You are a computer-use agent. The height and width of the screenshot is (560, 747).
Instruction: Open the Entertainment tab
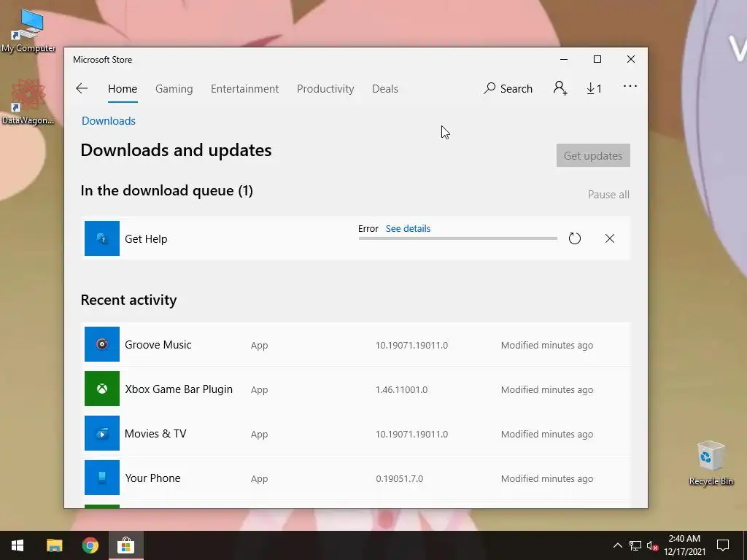pos(245,89)
